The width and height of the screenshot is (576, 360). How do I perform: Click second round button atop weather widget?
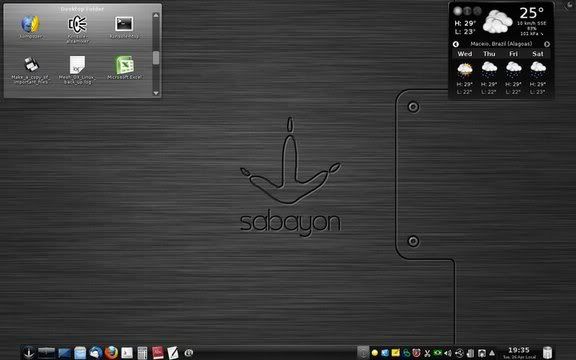pos(467,11)
